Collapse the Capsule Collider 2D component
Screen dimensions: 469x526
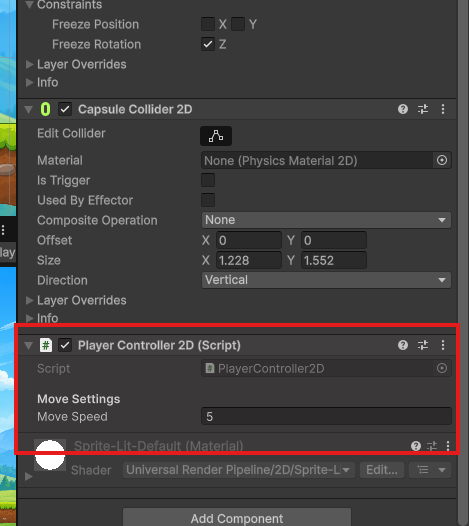click(29, 109)
